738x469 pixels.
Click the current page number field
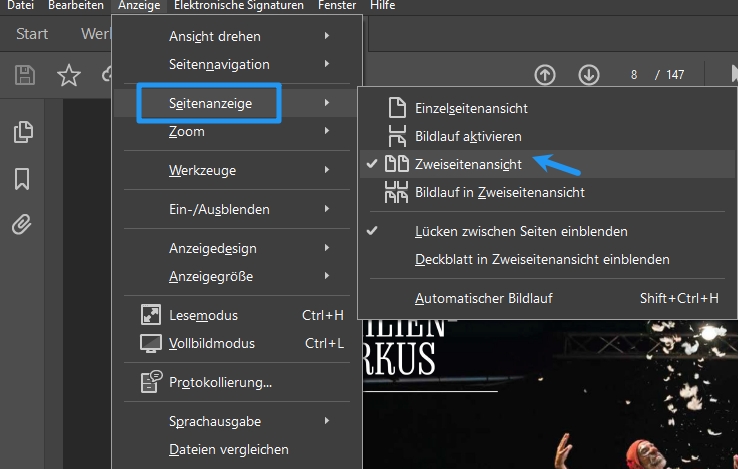tap(634, 75)
